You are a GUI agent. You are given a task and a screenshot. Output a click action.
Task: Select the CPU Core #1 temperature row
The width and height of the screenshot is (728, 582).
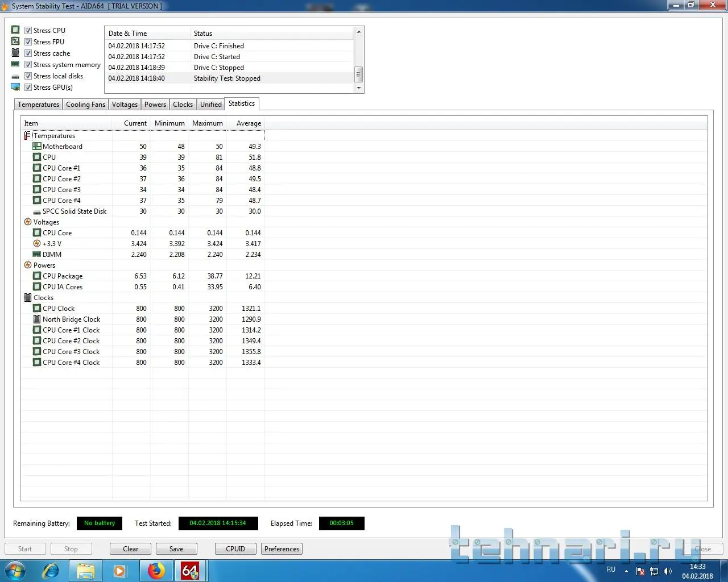tap(143, 168)
